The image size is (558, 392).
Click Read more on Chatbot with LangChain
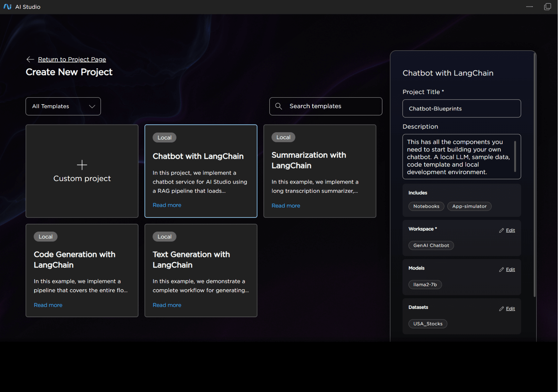[167, 205]
